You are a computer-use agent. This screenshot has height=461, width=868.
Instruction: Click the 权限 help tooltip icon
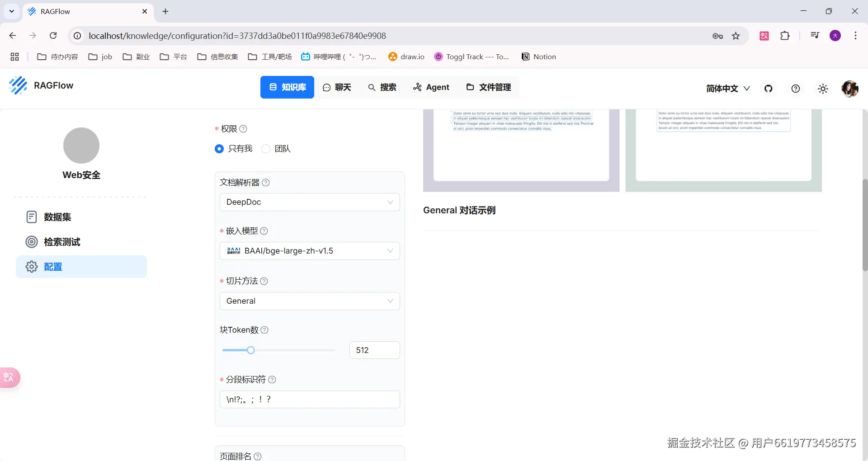click(243, 129)
